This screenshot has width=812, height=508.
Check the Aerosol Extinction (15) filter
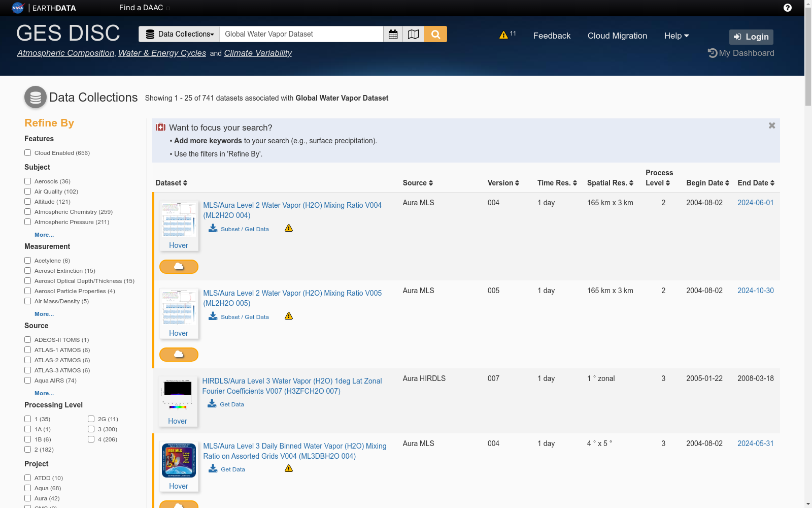point(28,271)
